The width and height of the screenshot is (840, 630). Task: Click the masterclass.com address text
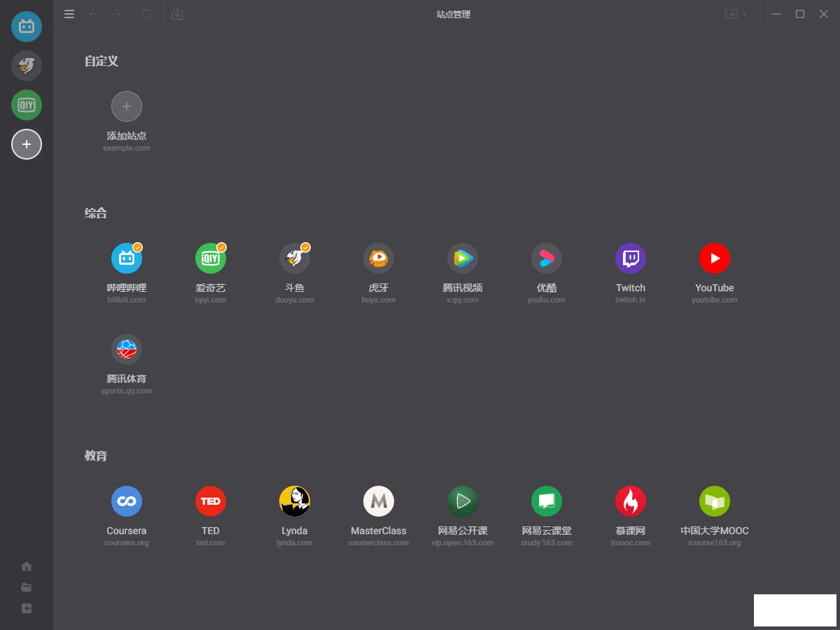(x=379, y=542)
